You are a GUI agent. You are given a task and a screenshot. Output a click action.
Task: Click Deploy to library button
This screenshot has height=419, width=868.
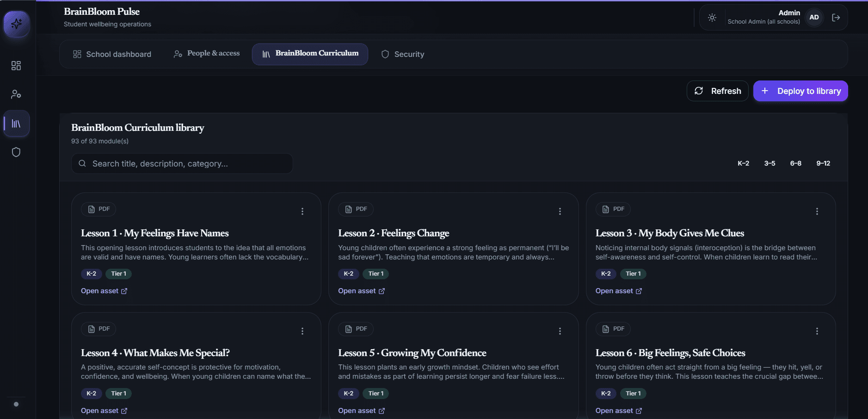coord(800,91)
